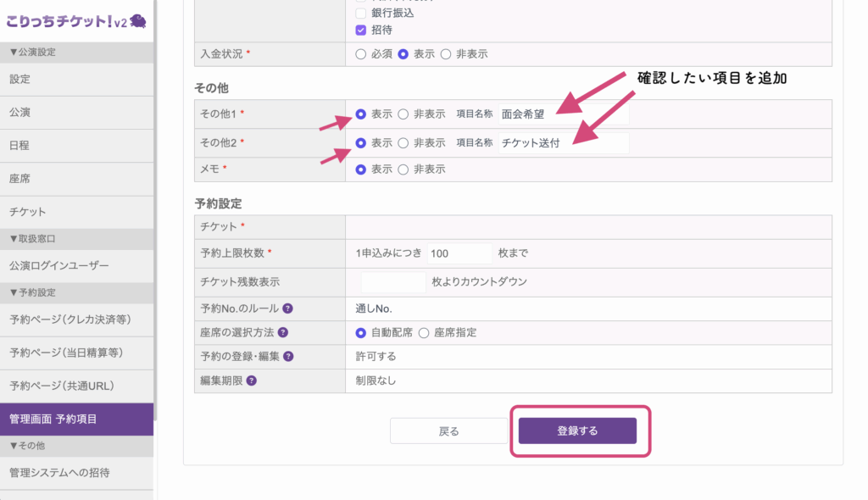Open the チケット sidebar menu item

tap(77, 212)
